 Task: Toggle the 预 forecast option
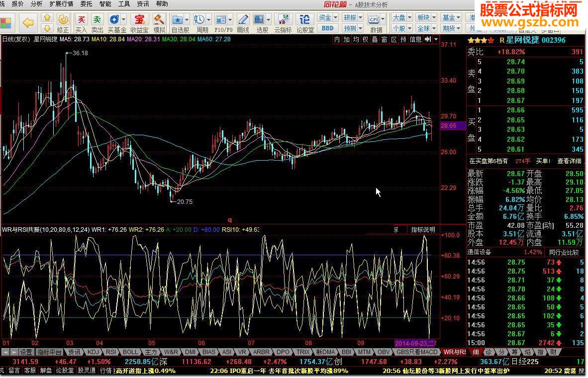(403, 39)
